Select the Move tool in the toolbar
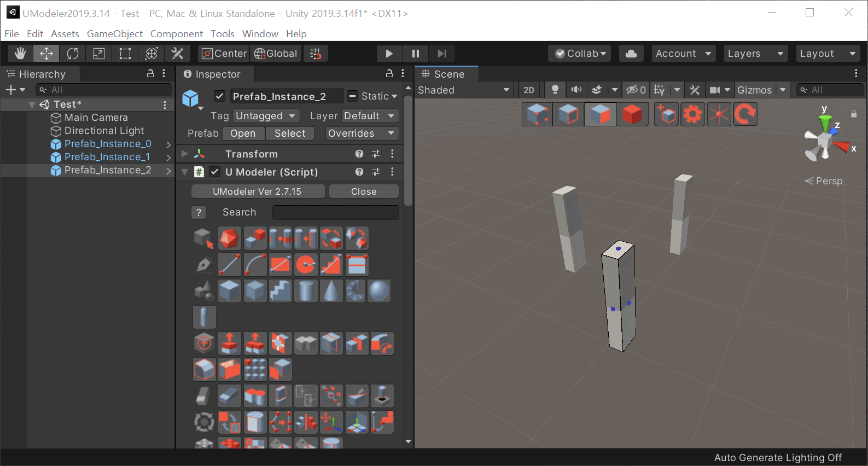Screen dimensions: 868x466 pos(46,54)
